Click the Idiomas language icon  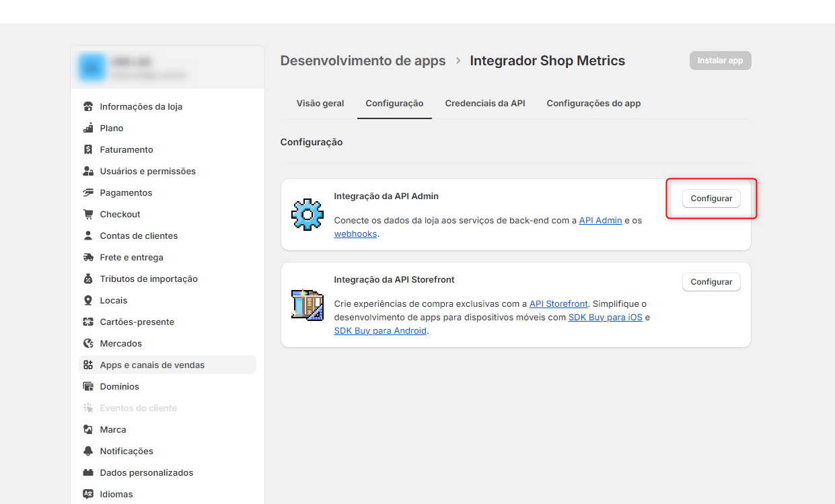pyautogui.click(x=88, y=494)
